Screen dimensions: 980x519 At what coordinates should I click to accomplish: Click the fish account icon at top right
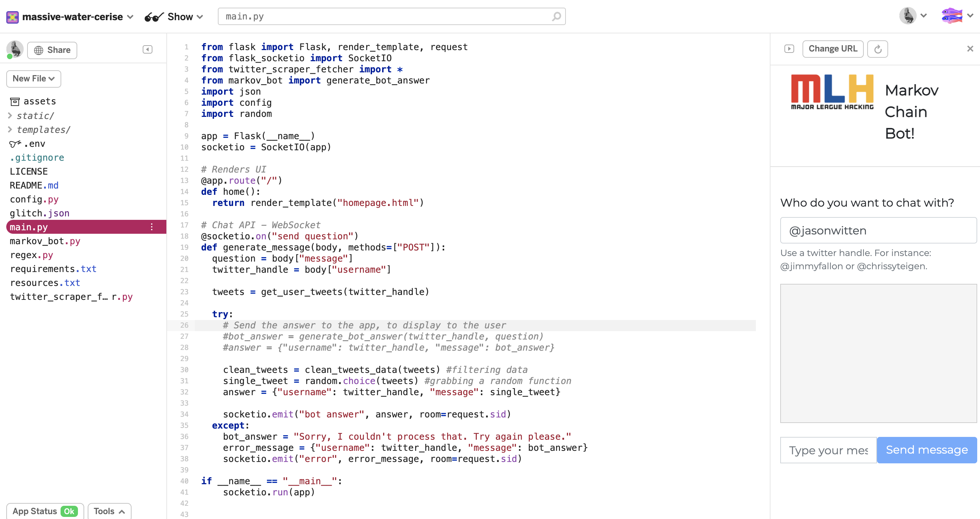pos(951,16)
